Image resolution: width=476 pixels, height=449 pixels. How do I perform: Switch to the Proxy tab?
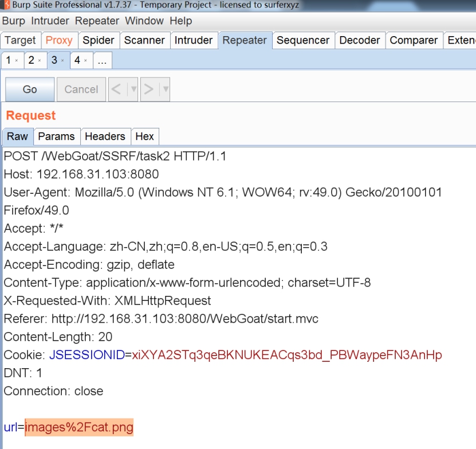pos(59,40)
